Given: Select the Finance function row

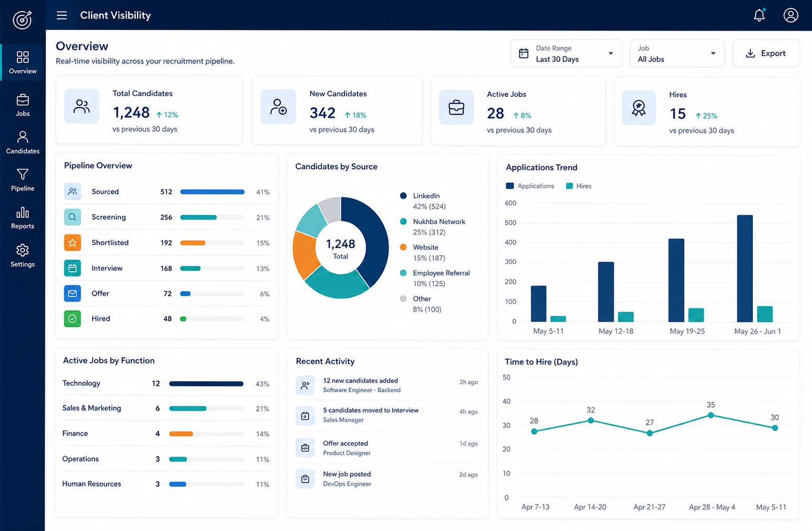Looking at the screenshot, I should click(x=166, y=434).
